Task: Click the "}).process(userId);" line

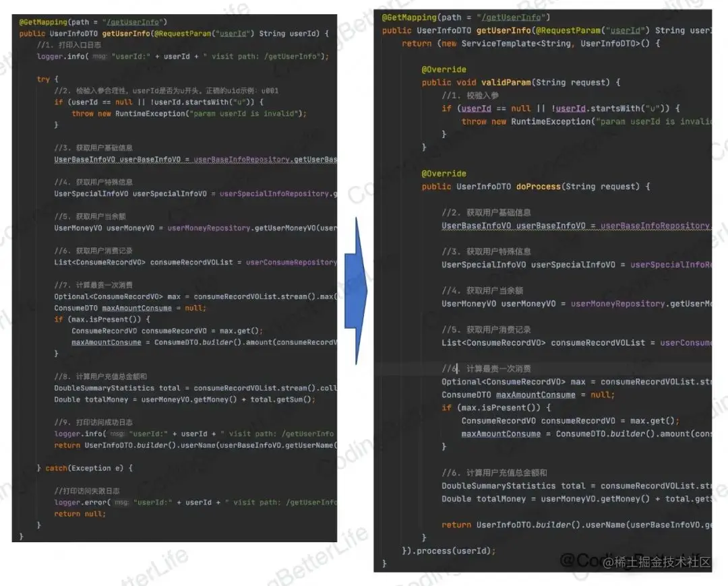Action: pyautogui.click(x=448, y=551)
